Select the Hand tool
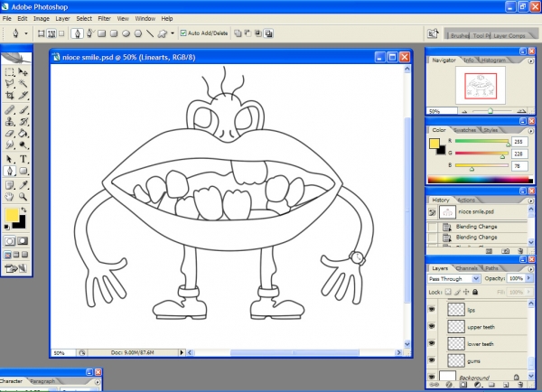Image resolution: width=542 pixels, height=392 pixels. tap(9, 197)
